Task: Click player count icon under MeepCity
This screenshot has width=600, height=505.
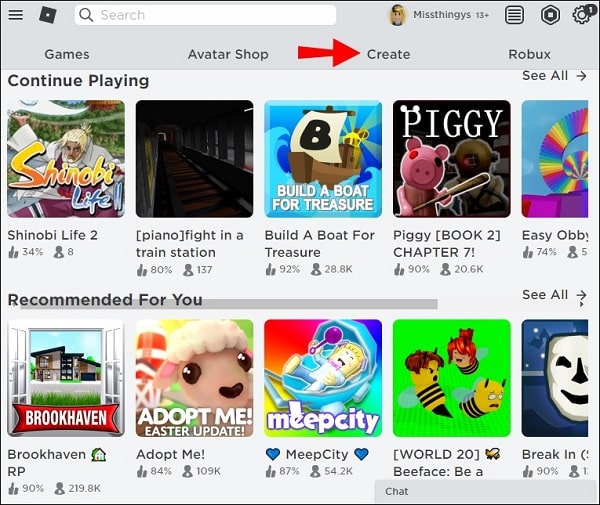Action: (315, 471)
